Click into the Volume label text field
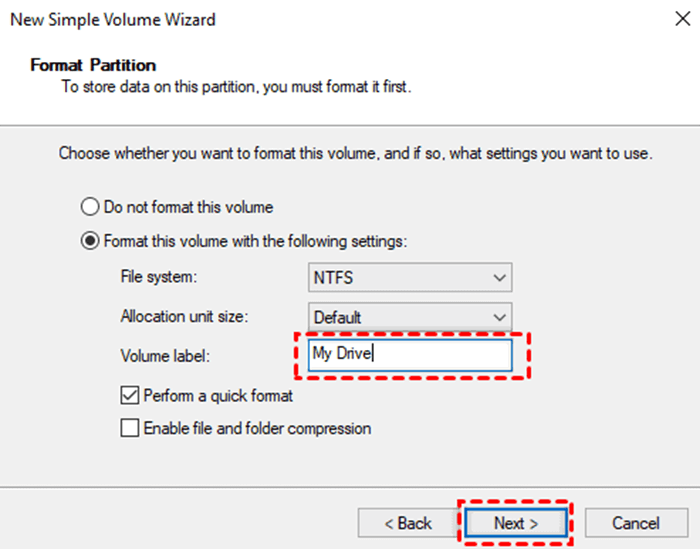The image size is (700, 549). (420, 354)
